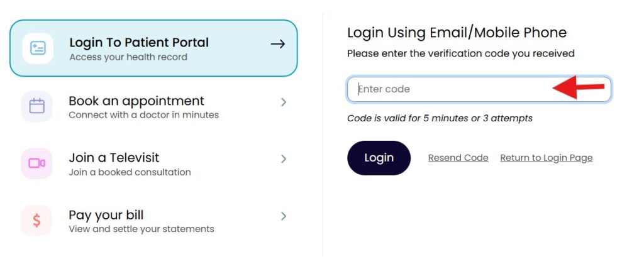
Task: Expand the Join a Televisit chevron
Action: point(284,159)
